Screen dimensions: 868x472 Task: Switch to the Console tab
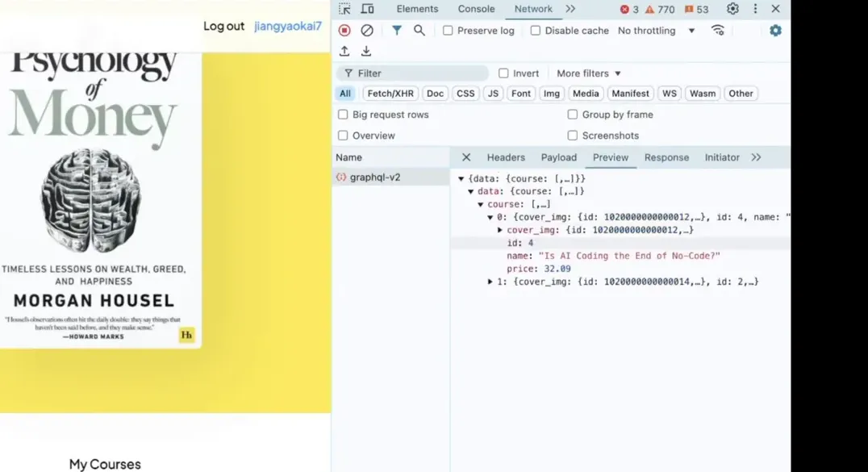coord(476,9)
